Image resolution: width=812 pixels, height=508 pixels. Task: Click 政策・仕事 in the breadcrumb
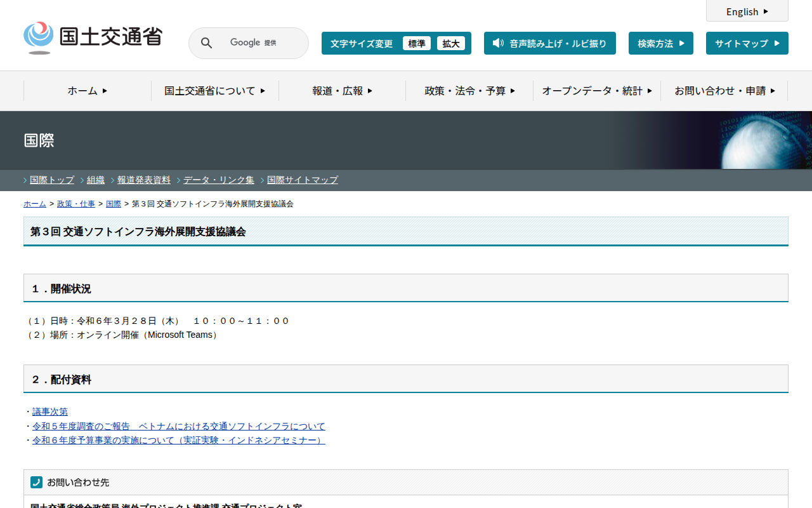tap(76, 204)
